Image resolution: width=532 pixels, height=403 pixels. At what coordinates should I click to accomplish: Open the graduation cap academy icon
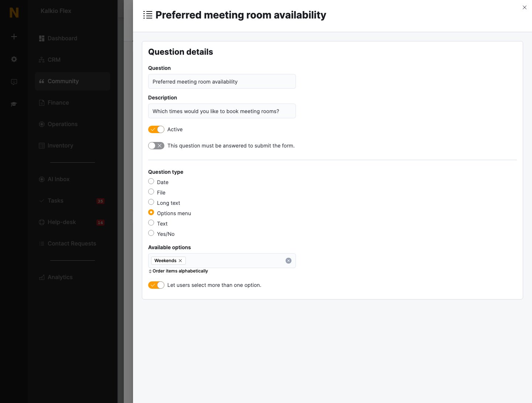coord(14,104)
